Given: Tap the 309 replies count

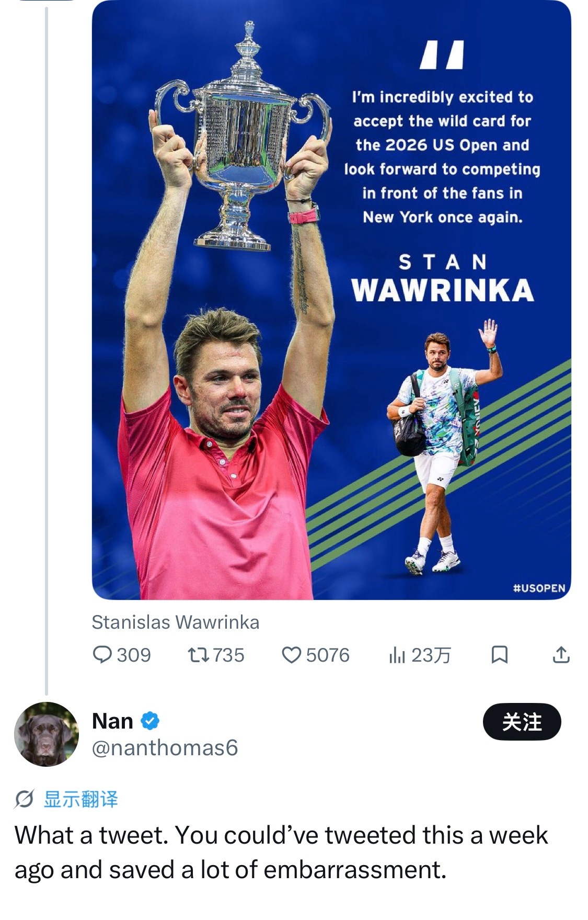Looking at the screenshot, I should pos(134,655).
